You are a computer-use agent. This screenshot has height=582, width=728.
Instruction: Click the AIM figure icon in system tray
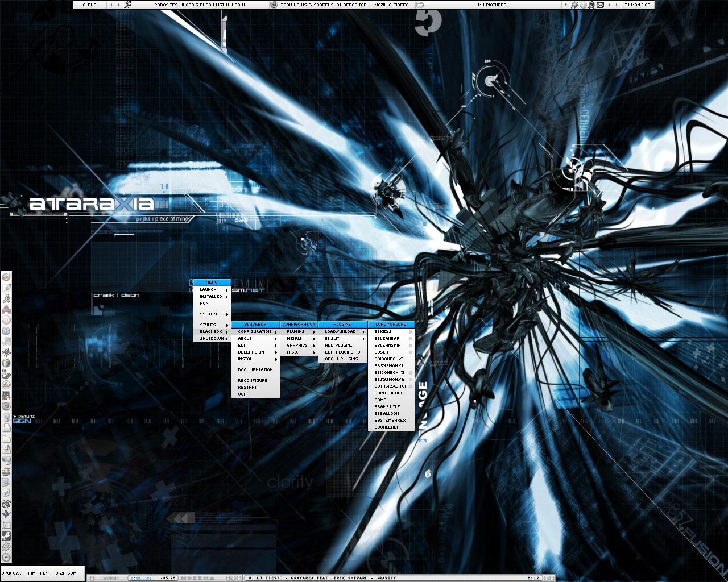pyautogui.click(x=591, y=5)
